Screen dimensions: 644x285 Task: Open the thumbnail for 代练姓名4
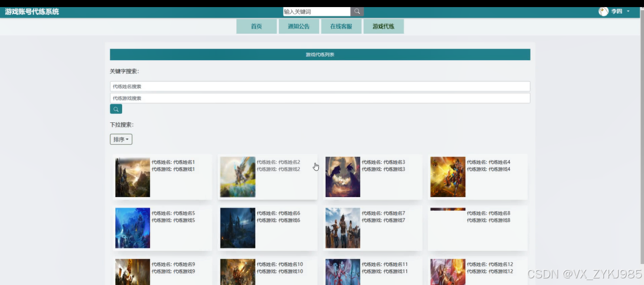[448, 177]
